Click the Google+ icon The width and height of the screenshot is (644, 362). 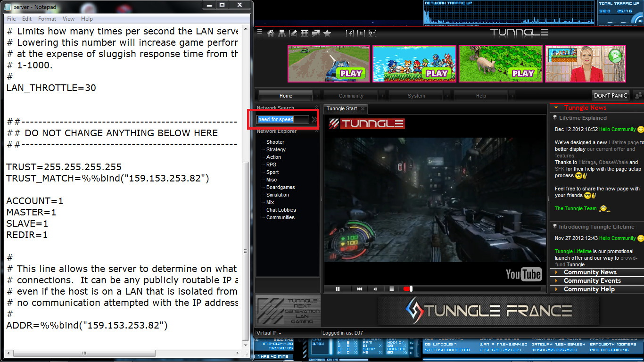pyautogui.click(x=372, y=33)
